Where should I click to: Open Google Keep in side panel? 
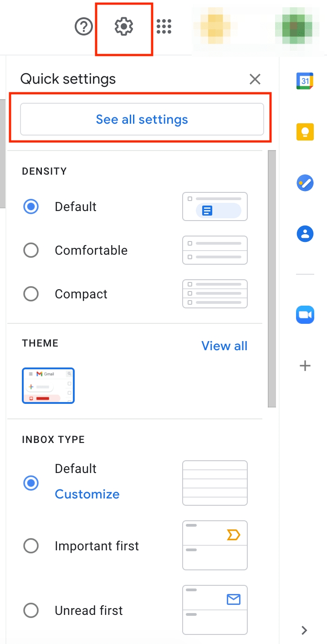(305, 132)
